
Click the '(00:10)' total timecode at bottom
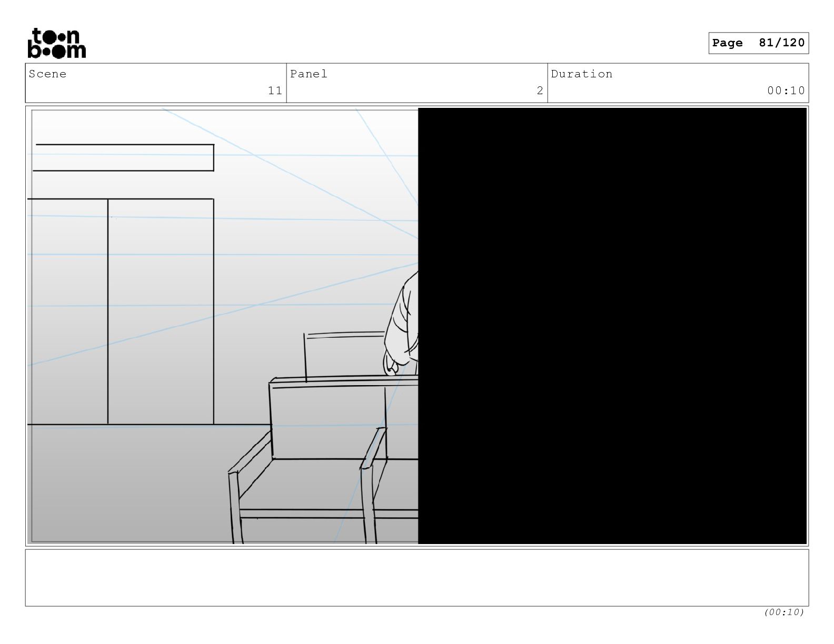click(784, 612)
